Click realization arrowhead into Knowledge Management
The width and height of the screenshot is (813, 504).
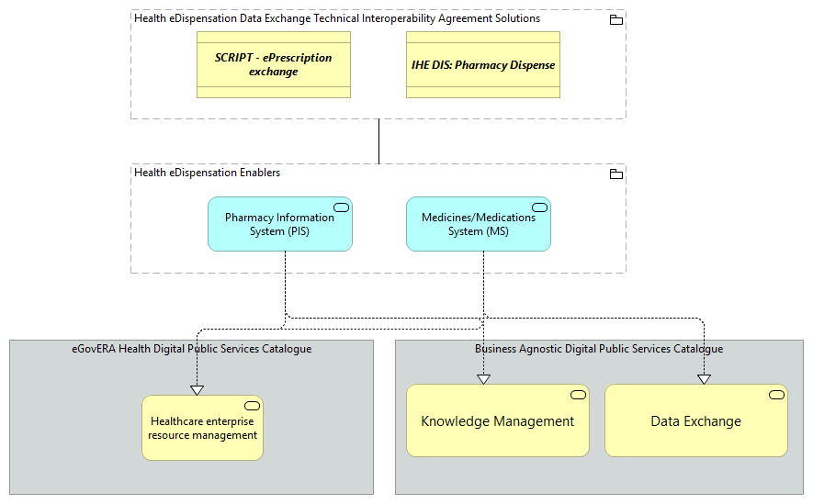coord(484,379)
